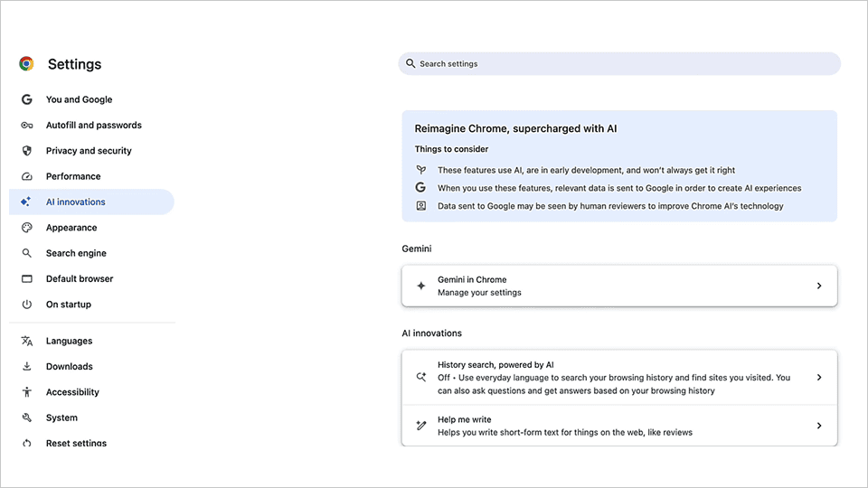Click text 'When you use these features, relevant data is sent'
Image resolution: width=868 pixels, height=488 pixels.
(619, 188)
